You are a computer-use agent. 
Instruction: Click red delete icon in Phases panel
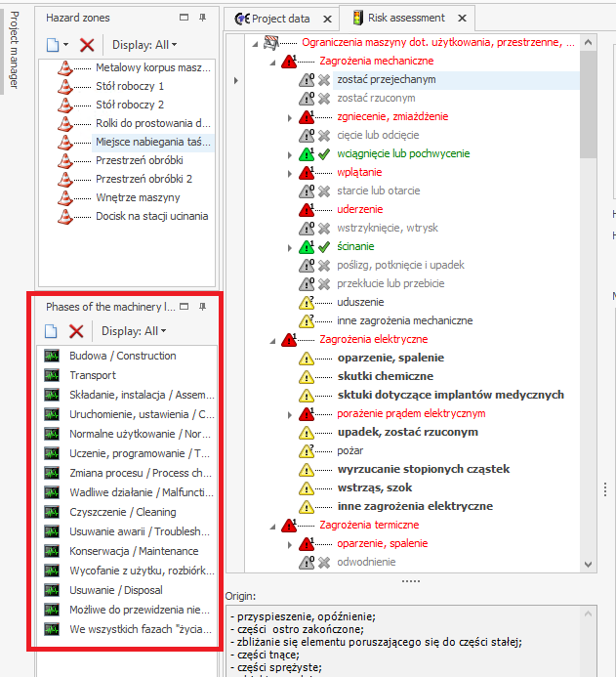[x=76, y=331]
